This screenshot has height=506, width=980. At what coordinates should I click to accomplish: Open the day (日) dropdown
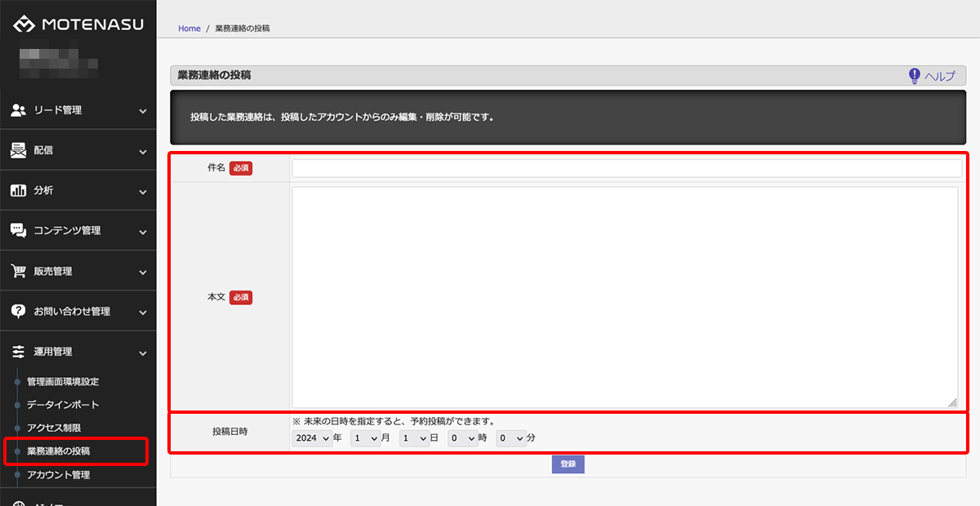(414, 438)
